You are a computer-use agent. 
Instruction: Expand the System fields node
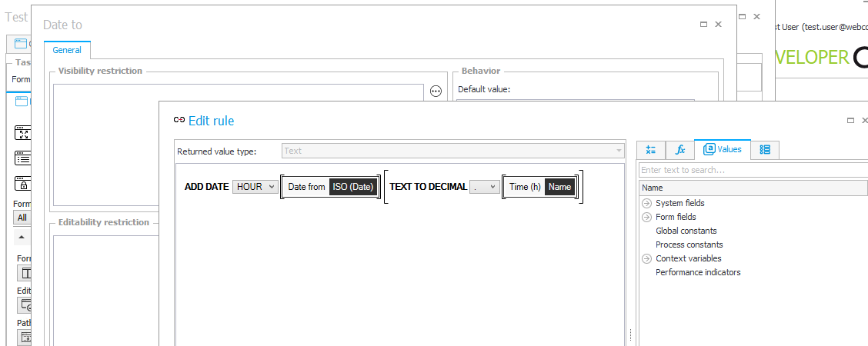coord(646,204)
